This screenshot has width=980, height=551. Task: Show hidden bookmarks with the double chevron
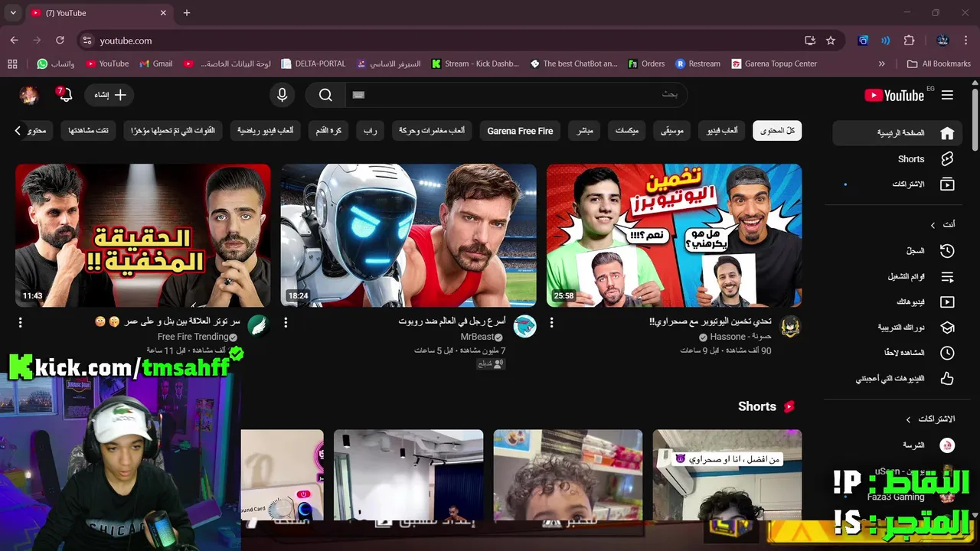[x=881, y=64]
